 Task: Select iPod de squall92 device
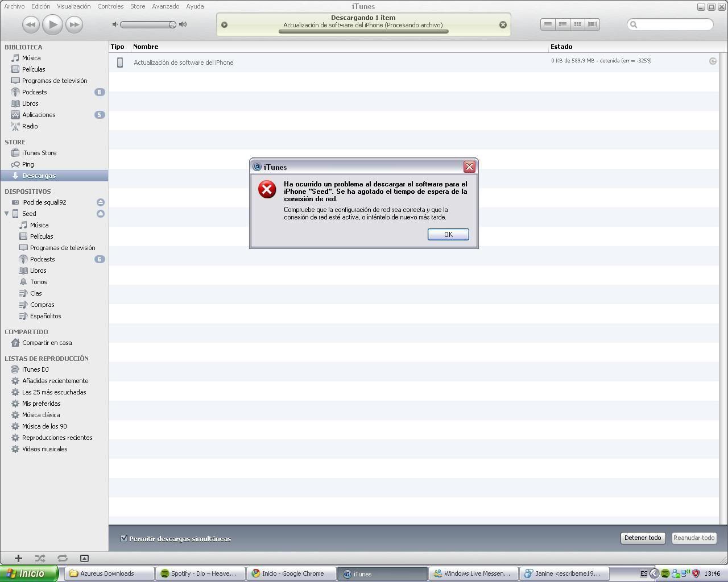click(44, 202)
